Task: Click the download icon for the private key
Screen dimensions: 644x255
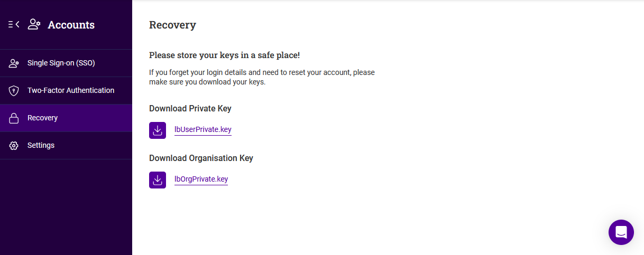Action: [x=158, y=130]
